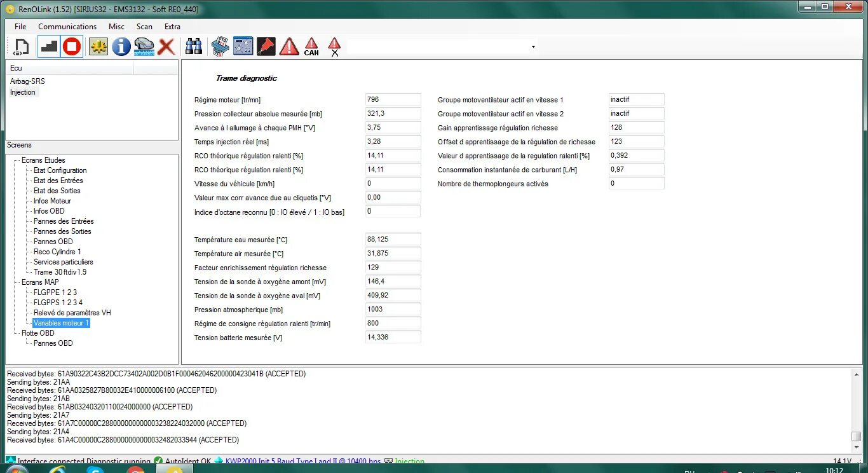Screen dimensions: 868x473
Task: Stop diagnostic with the red stop icon
Action: [x=72, y=46]
